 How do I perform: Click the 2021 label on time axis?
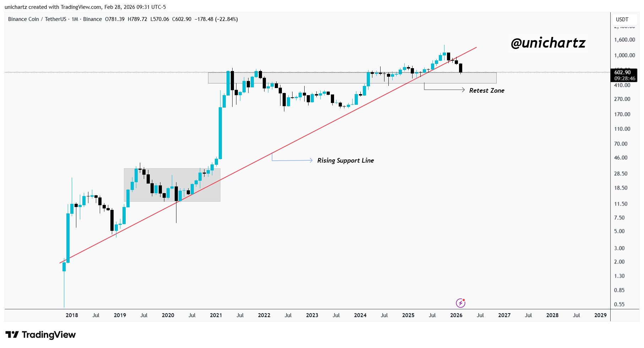tap(216, 315)
